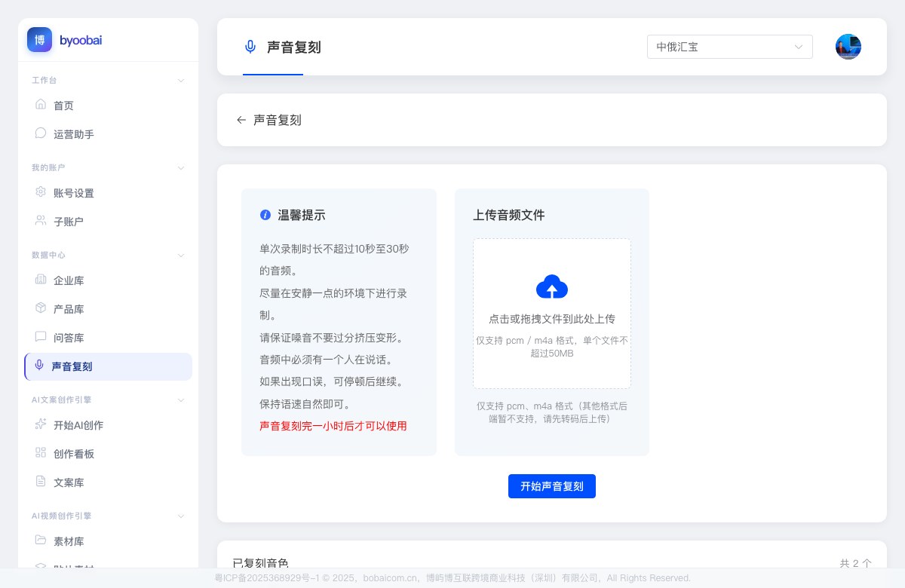Go to 账号设置
The width and height of the screenshot is (905, 588).
[108, 193]
